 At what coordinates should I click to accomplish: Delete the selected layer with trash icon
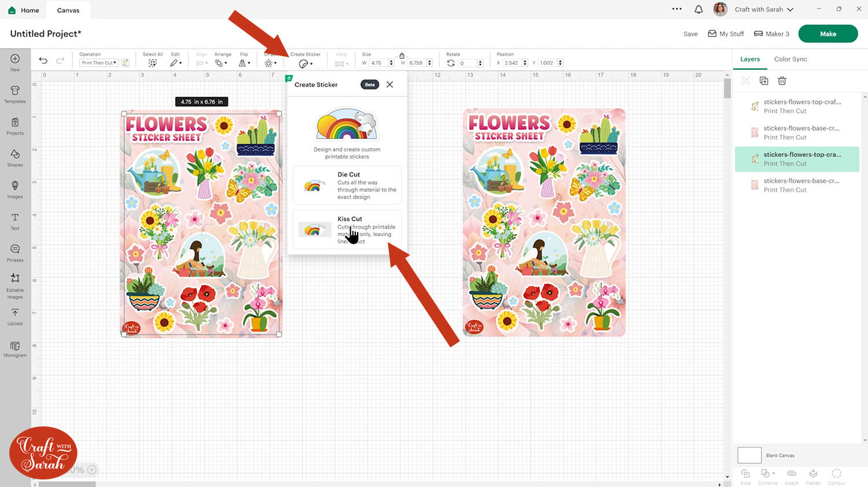782,81
